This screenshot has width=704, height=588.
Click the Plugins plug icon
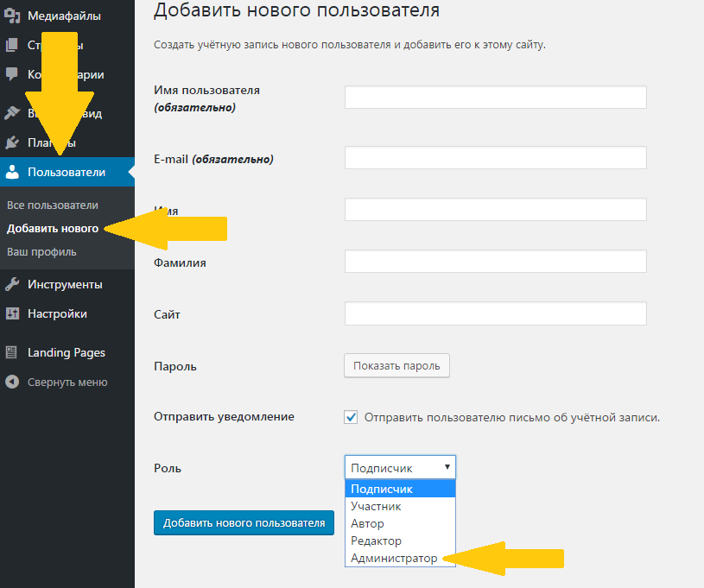[12, 142]
